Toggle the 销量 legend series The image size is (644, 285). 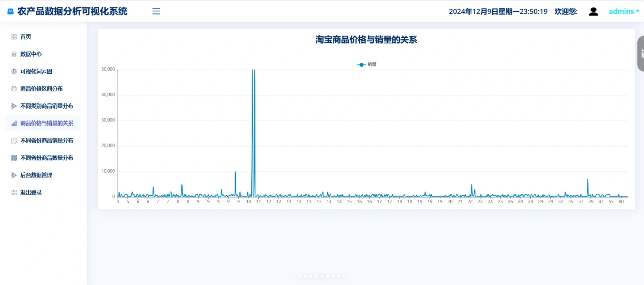coord(367,64)
